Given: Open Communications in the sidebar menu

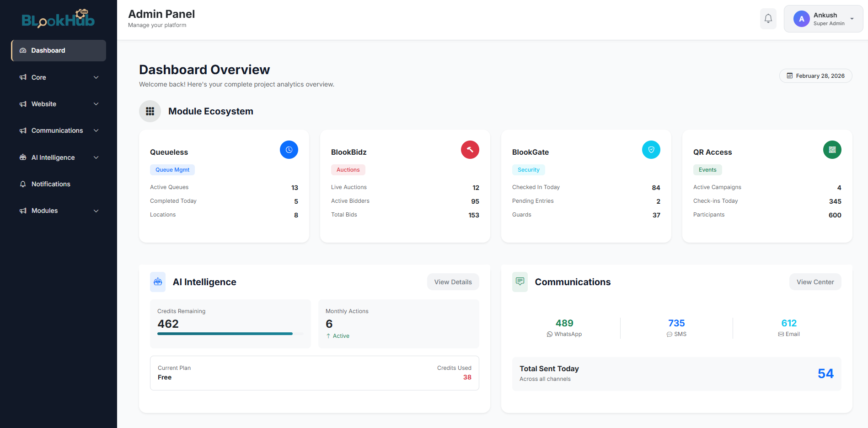Looking at the screenshot, I should (59, 130).
